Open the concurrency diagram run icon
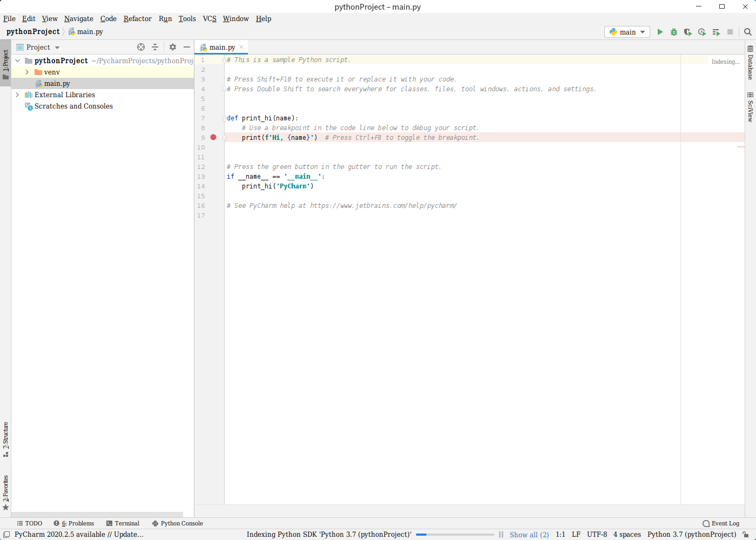Viewport: 756px width, 540px height. (x=716, y=32)
